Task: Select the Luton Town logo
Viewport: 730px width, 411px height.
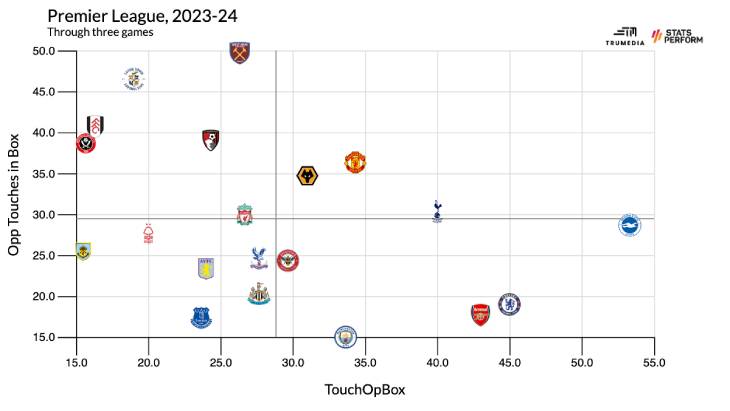Action: (133, 79)
